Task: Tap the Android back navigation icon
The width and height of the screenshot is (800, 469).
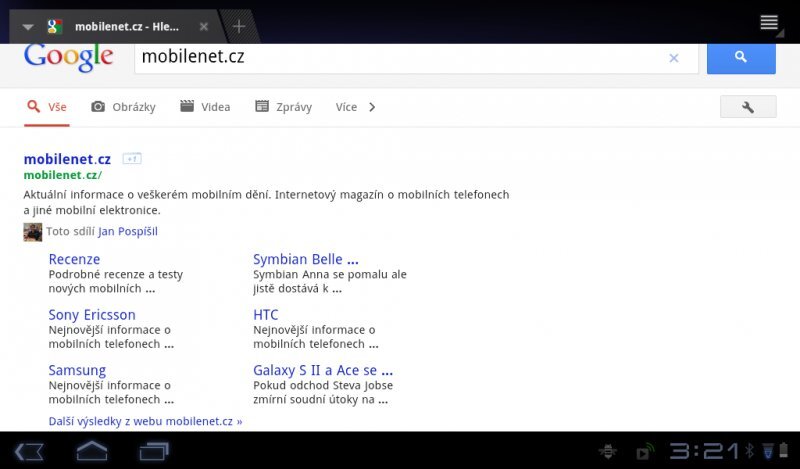Action: tap(30, 451)
